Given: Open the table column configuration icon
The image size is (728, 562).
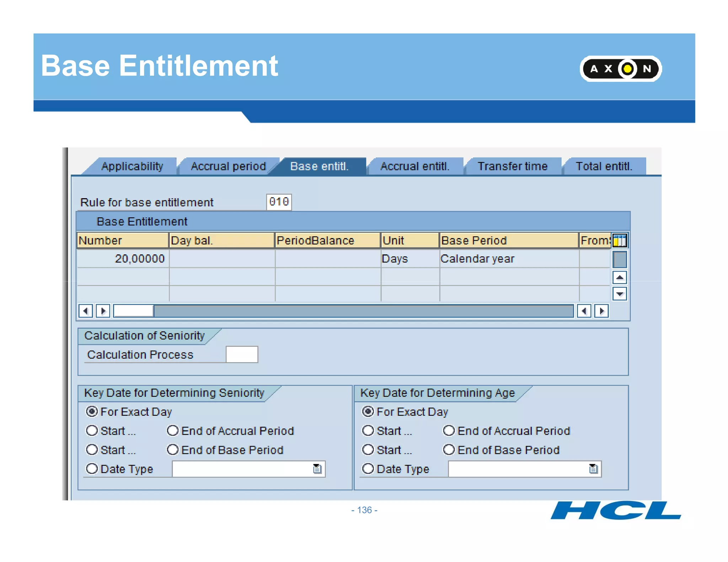Looking at the screenshot, I should point(619,241).
